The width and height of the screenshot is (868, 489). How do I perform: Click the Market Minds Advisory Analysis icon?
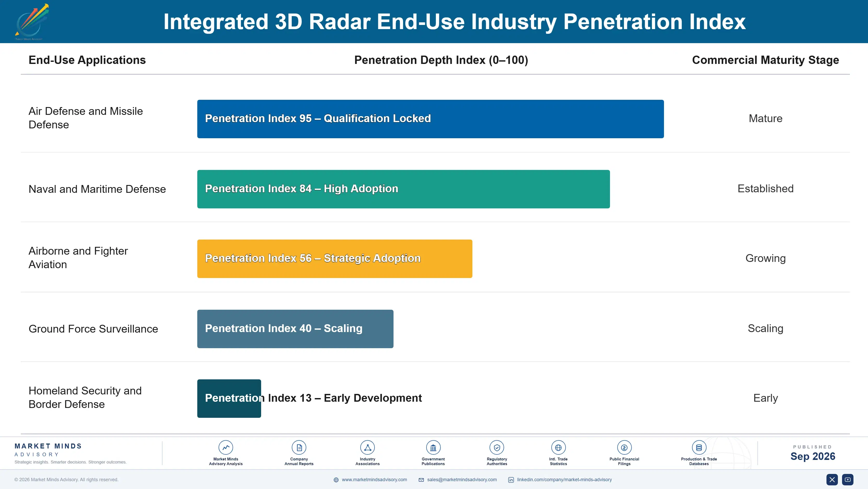pos(226,447)
